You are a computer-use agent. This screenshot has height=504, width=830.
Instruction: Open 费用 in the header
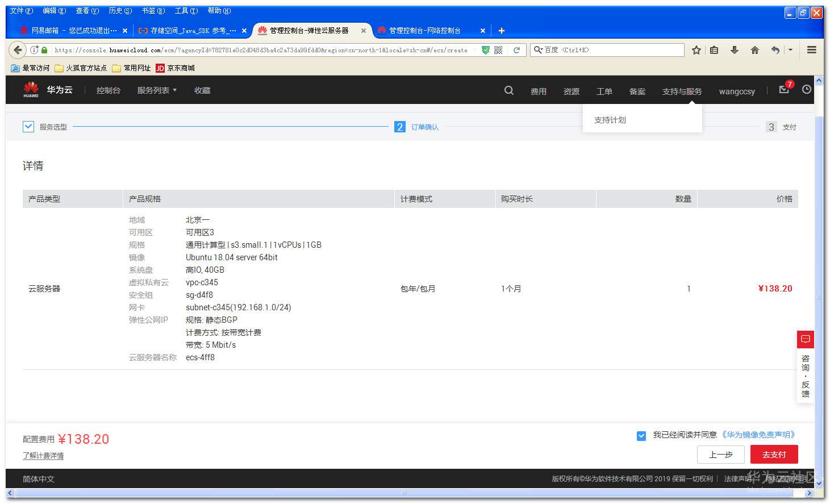pyautogui.click(x=539, y=91)
